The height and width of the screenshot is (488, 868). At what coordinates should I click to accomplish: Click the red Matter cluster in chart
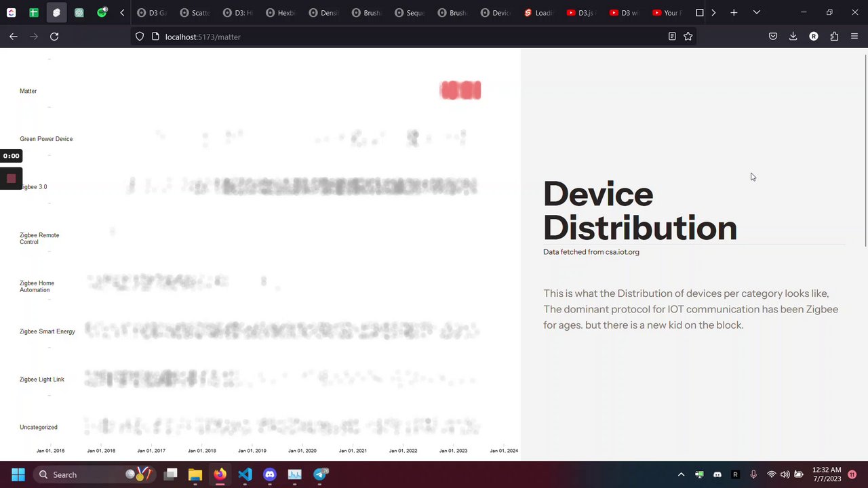[460, 90]
